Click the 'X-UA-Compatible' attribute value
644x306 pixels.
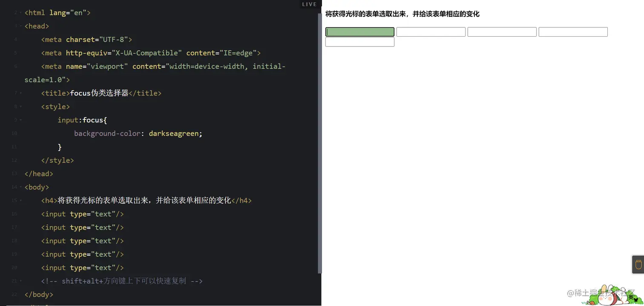[x=147, y=53]
